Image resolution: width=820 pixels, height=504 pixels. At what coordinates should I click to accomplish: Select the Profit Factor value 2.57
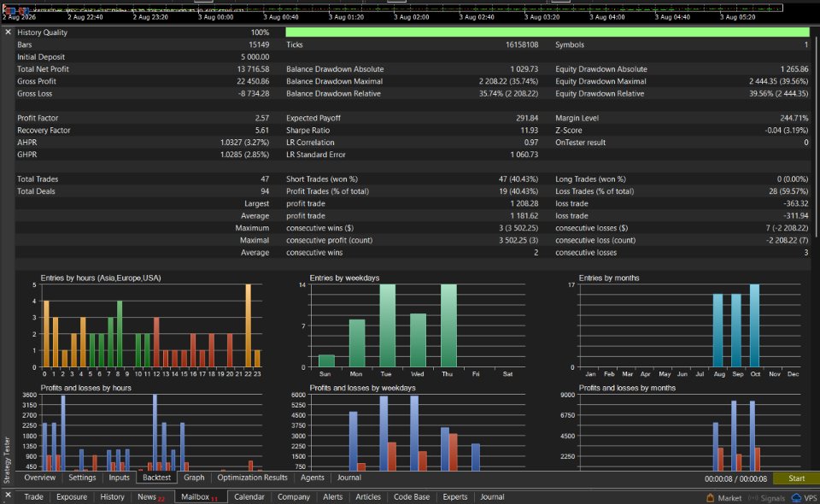(x=262, y=118)
